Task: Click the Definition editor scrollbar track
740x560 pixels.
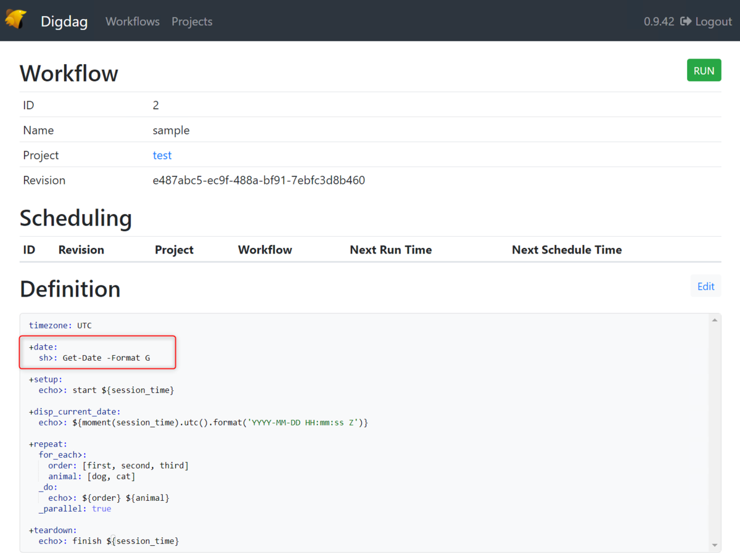Action: pyautogui.click(x=715, y=432)
